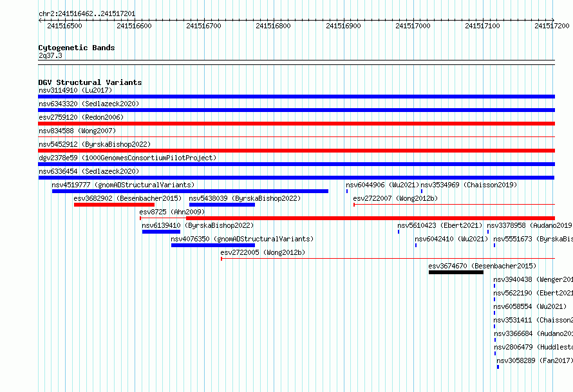Click the 241517100 ruler position
Viewport: 573px width, 392px height.
[x=482, y=26]
